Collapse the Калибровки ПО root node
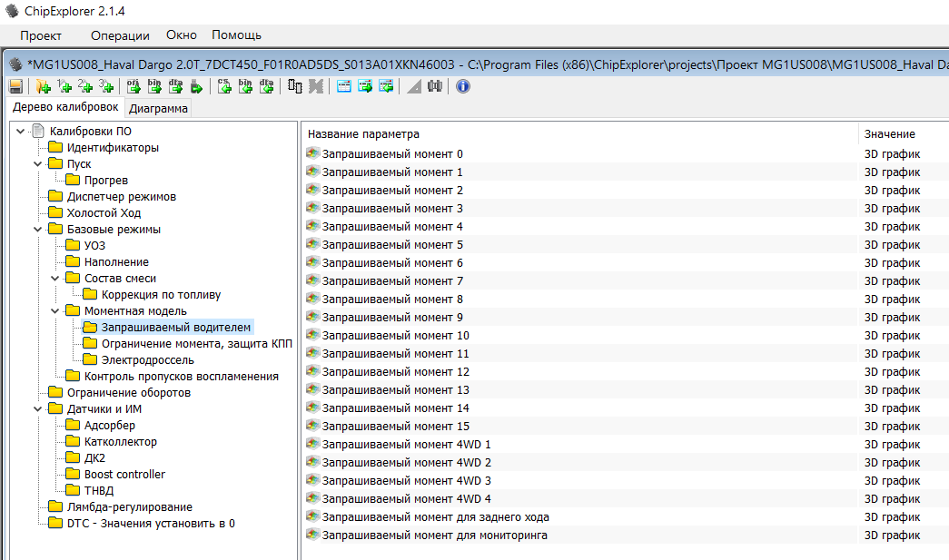Viewport: 949px width, 560px height. 21,132
